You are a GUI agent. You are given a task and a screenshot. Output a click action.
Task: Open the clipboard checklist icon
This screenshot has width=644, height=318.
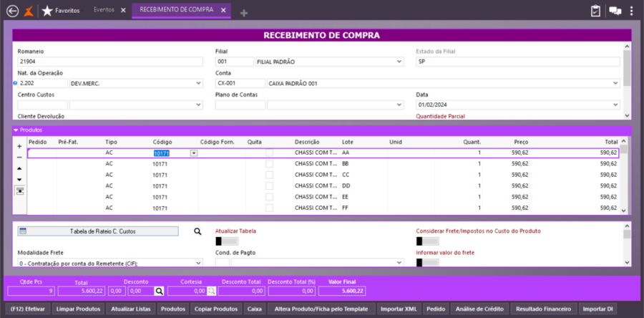pyautogui.click(x=595, y=11)
